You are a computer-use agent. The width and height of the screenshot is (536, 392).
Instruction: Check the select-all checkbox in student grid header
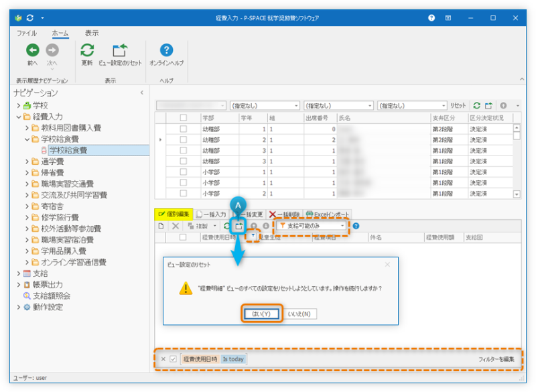coord(183,118)
